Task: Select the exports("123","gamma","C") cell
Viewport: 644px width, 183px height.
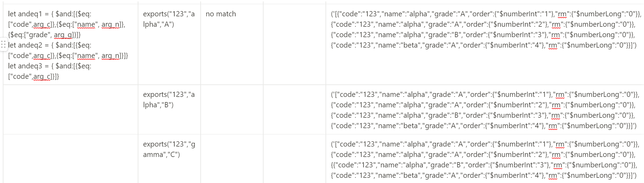Action: [169, 149]
